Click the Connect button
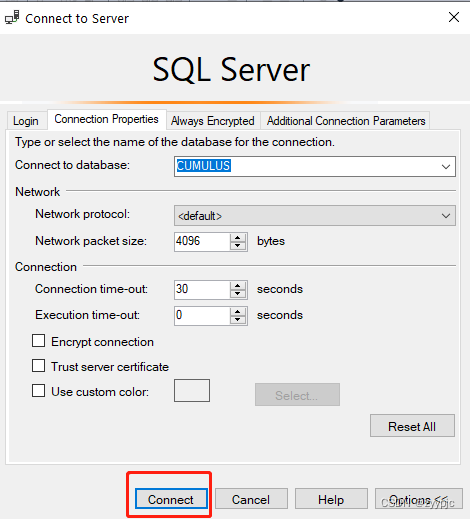This screenshot has width=470, height=519. 171,499
